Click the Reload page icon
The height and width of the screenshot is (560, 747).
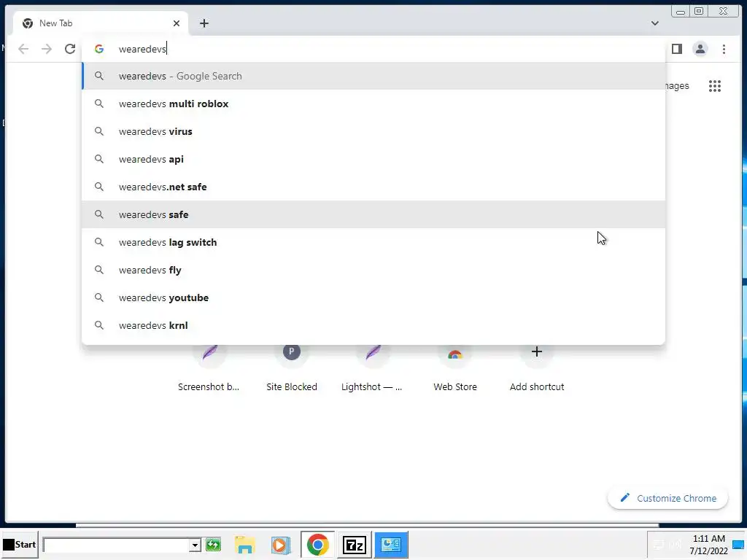click(x=70, y=49)
